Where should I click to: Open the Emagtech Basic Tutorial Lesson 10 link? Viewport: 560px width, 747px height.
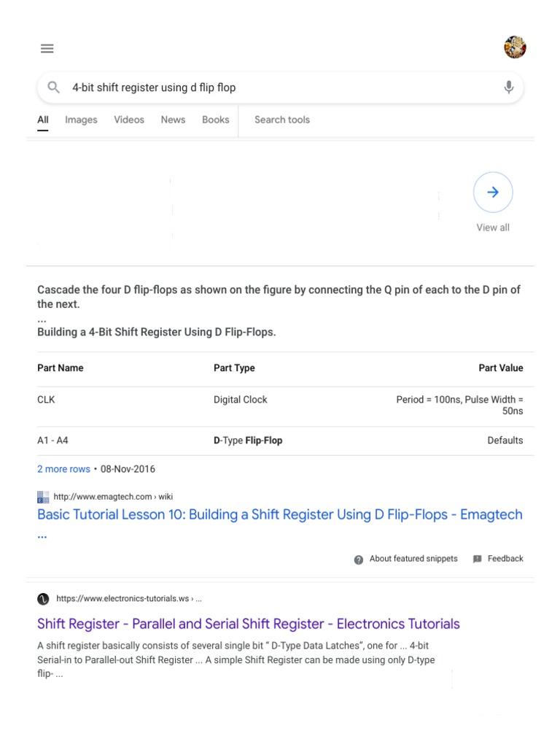click(x=279, y=515)
